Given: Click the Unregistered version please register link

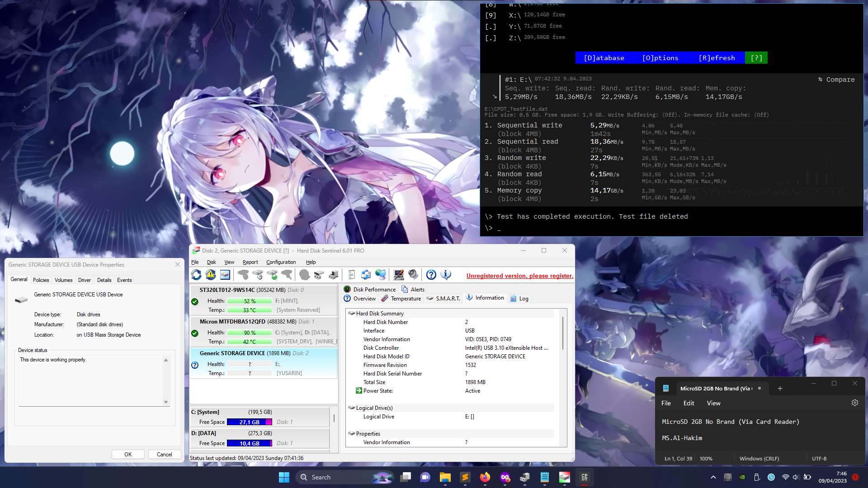Looking at the screenshot, I should pyautogui.click(x=520, y=276).
